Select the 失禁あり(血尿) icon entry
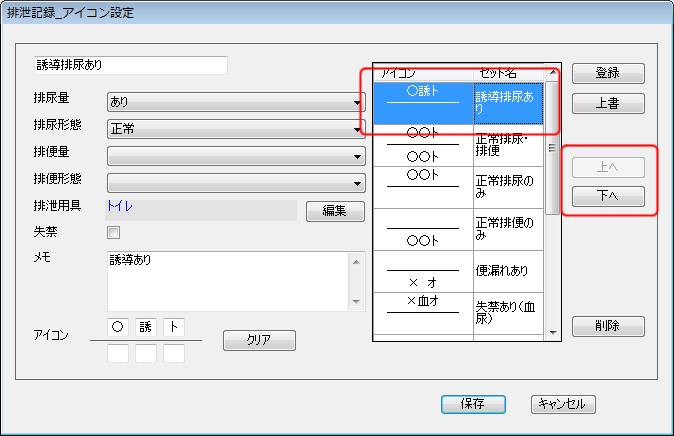 point(459,312)
